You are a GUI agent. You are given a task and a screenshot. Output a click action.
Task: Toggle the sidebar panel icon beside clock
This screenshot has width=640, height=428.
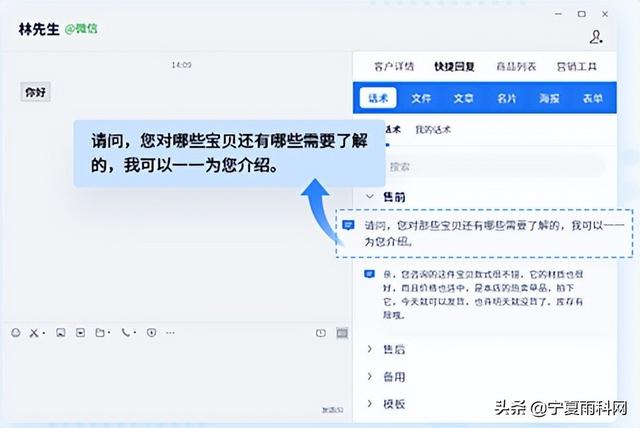[341, 332]
